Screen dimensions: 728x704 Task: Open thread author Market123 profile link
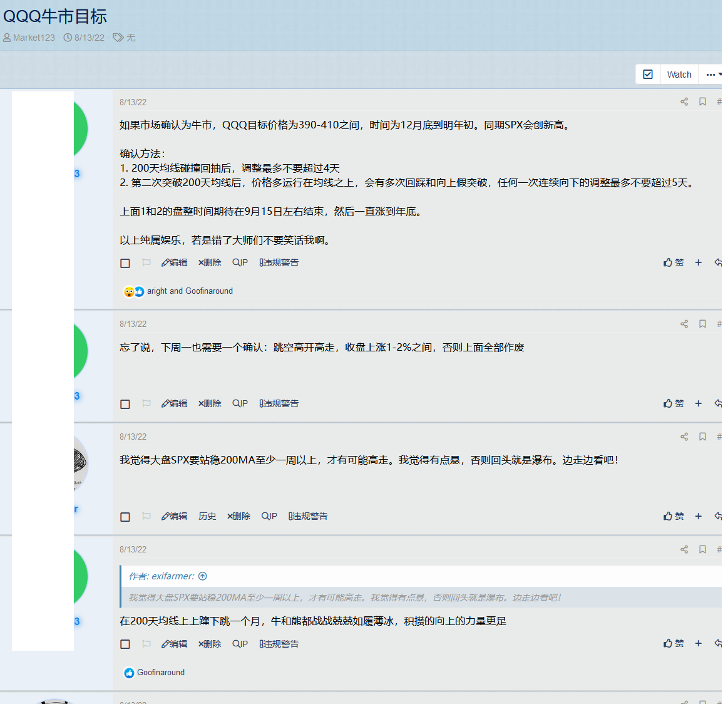click(x=33, y=38)
